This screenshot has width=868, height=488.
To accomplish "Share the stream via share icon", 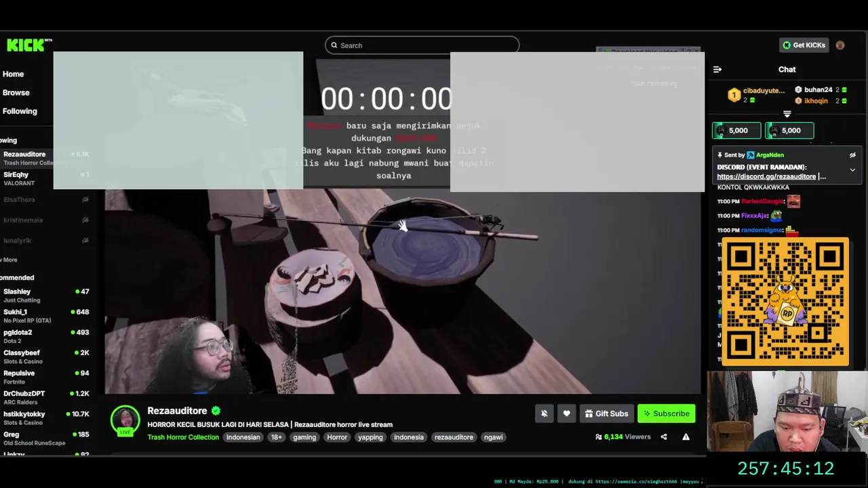I will (663, 437).
